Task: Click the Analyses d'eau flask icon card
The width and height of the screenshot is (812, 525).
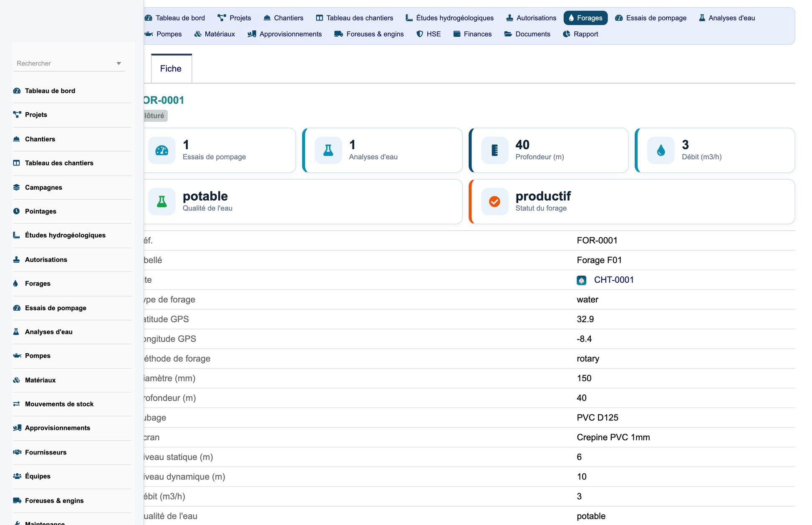Action: pyautogui.click(x=328, y=151)
